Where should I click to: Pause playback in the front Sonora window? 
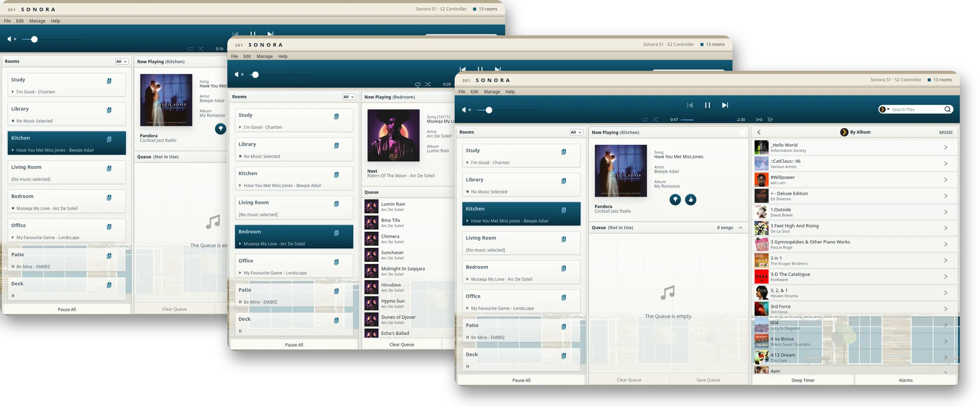click(707, 105)
